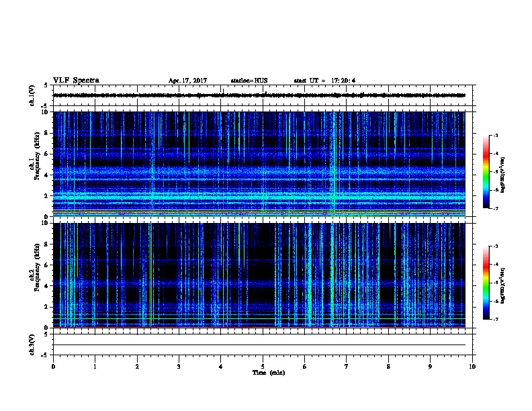Click the ch.1 "Frequency (kHz)" axis label
The height and width of the screenshot is (411, 532).
click(x=37, y=156)
